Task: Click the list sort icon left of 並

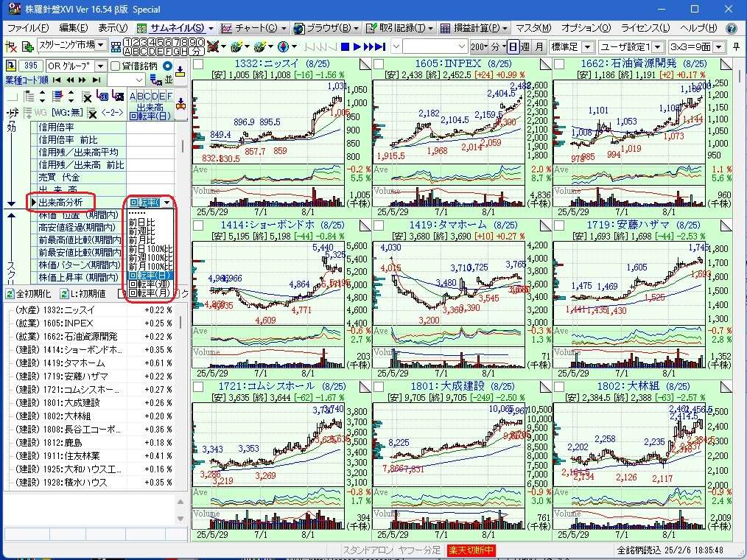Action: point(155,80)
